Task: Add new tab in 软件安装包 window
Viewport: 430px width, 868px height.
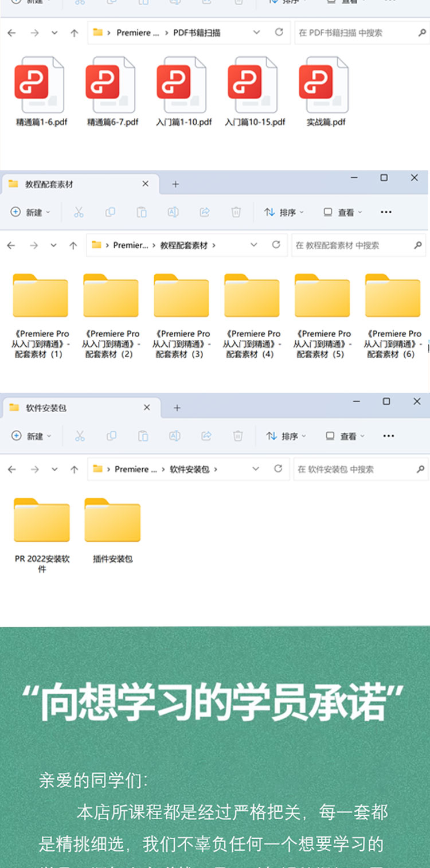Action: pyautogui.click(x=177, y=408)
